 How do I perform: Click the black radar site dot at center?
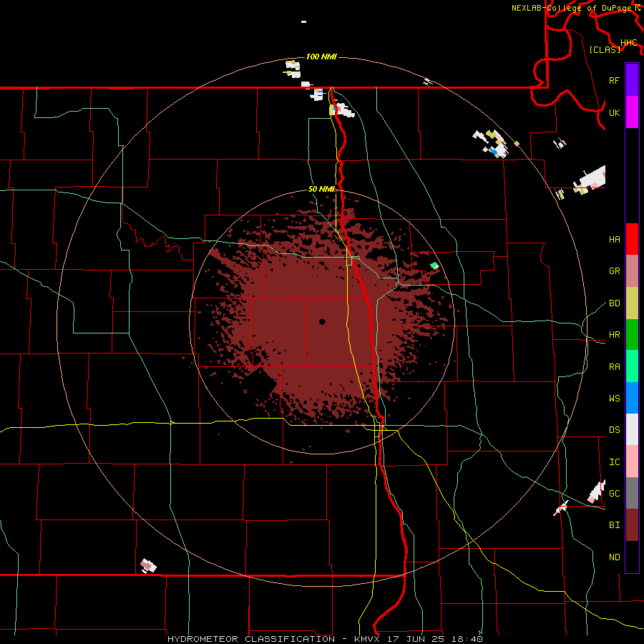coord(322,321)
